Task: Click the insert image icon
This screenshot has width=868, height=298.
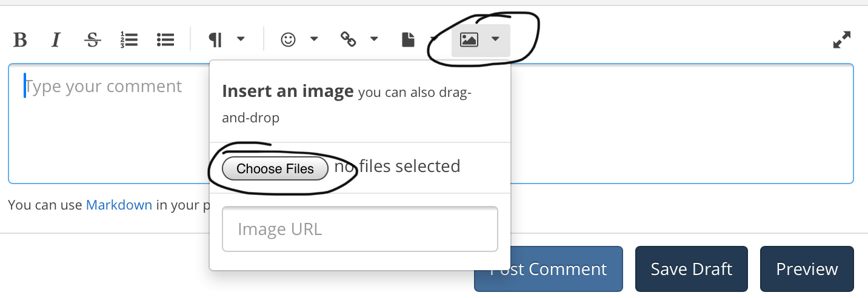Action: pos(469,40)
